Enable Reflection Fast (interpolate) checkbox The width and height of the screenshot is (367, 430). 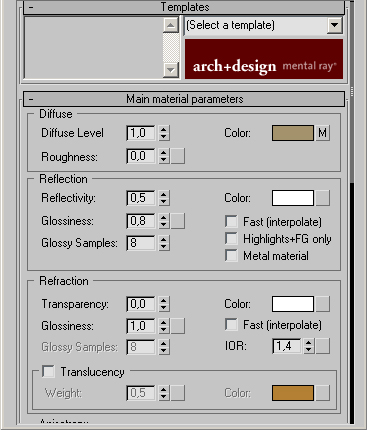(x=231, y=221)
